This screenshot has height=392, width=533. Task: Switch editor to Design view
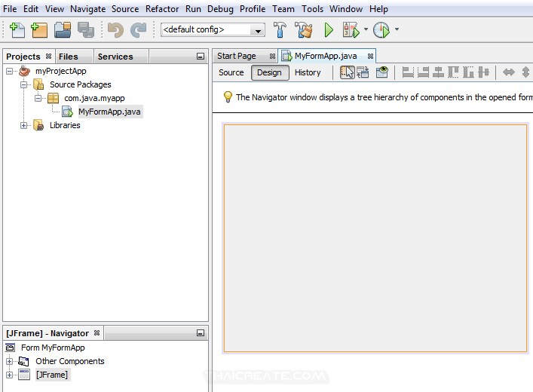click(270, 73)
